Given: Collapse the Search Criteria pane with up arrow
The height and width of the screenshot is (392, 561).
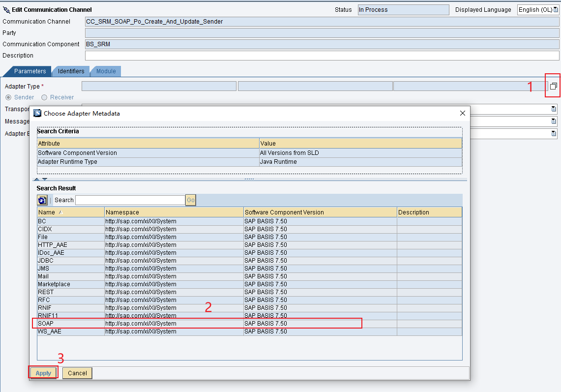Looking at the screenshot, I should pyautogui.click(x=37, y=179).
